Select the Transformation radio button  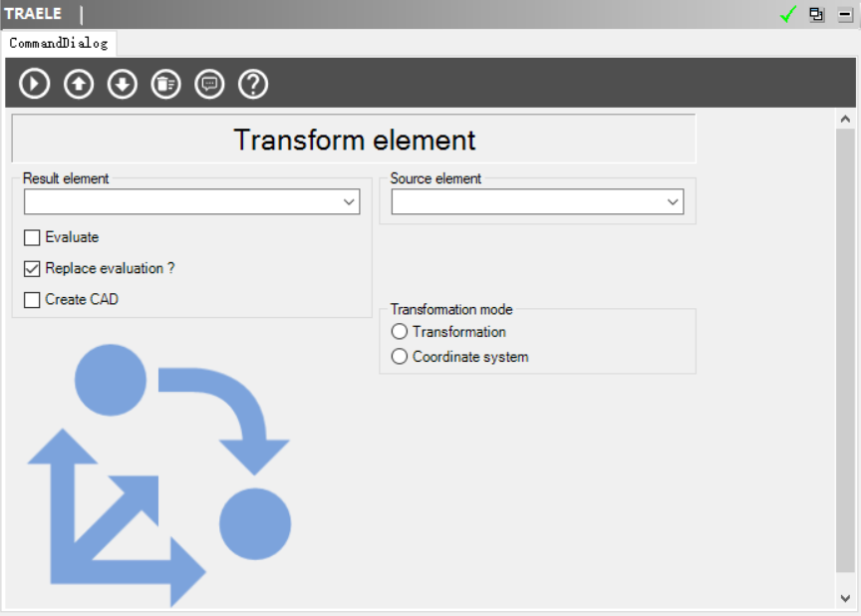(x=400, y=332)
